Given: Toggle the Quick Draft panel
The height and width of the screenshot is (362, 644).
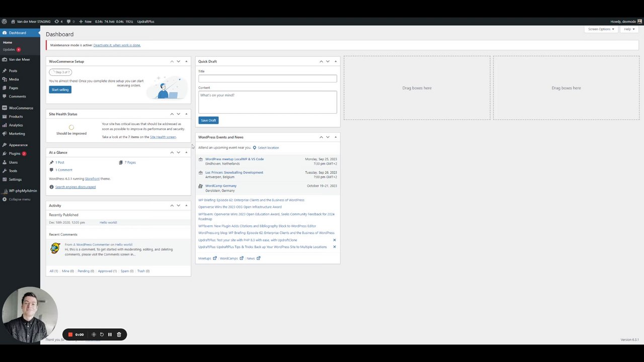Looking at the screenshot, I should pyautogui.click(x=336, y=61).
